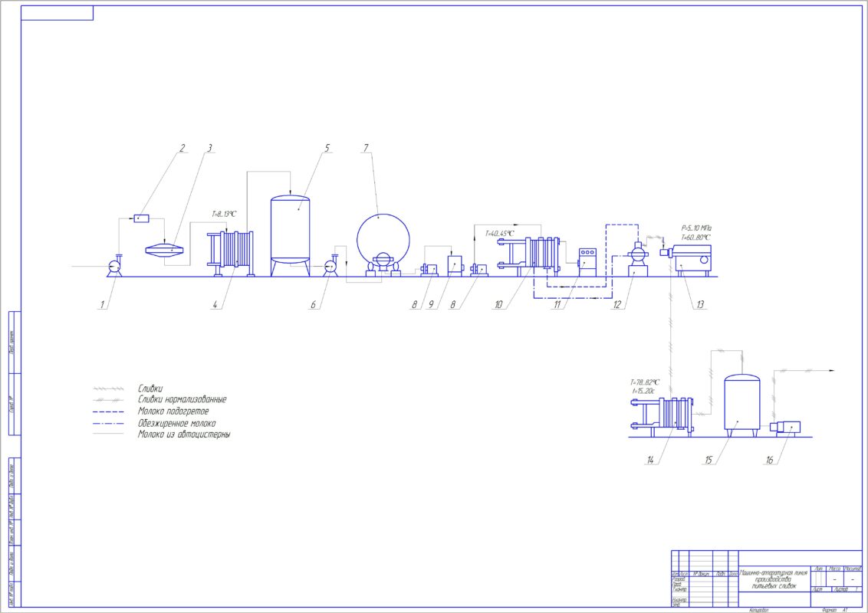Click the T=40..45°C temperature annotation
This screenshot has width=868, height=613.
point(499,234)
